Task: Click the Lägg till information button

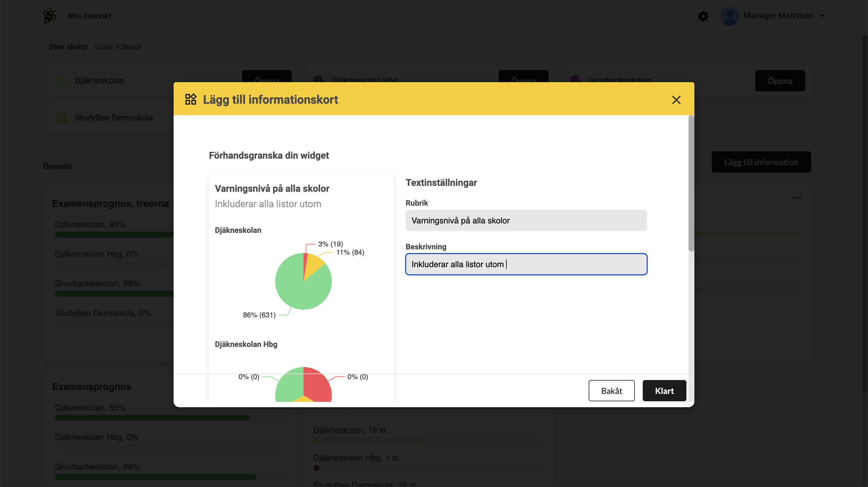Action: (x=761, y=162)
